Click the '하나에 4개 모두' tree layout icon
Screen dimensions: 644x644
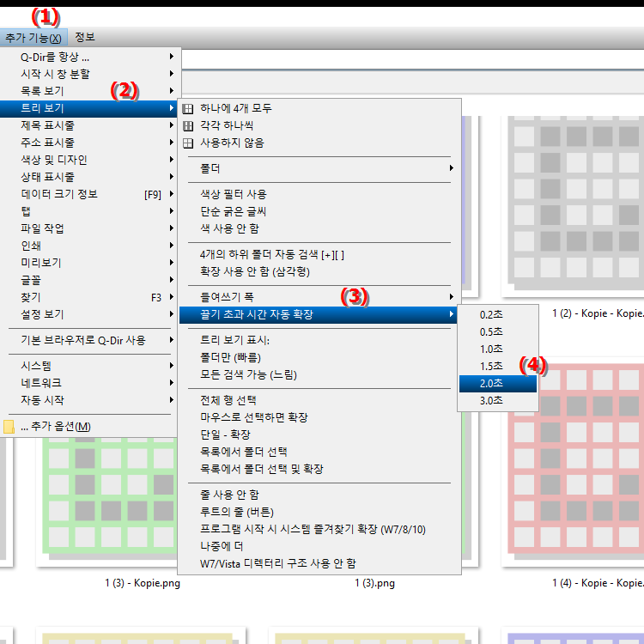pos(188,109)
